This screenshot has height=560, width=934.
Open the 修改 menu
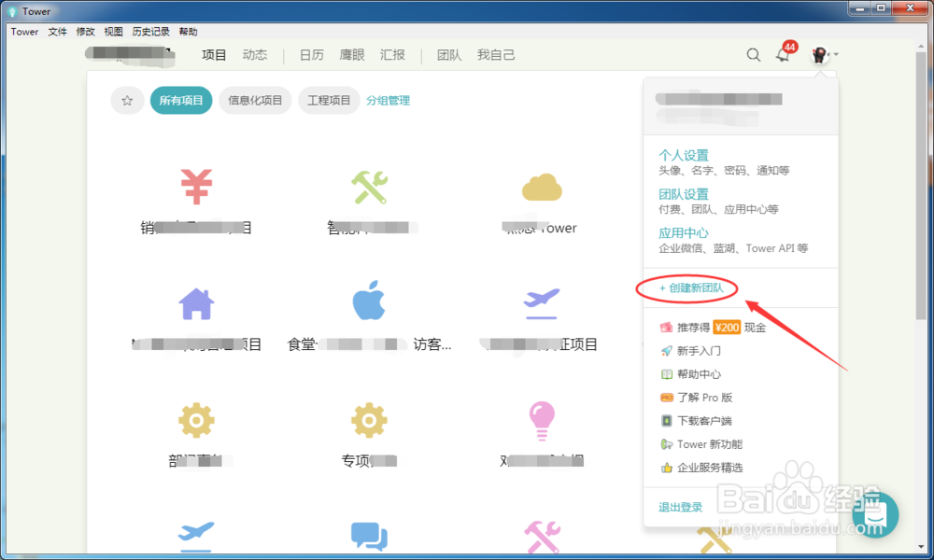tap(85, 32)
